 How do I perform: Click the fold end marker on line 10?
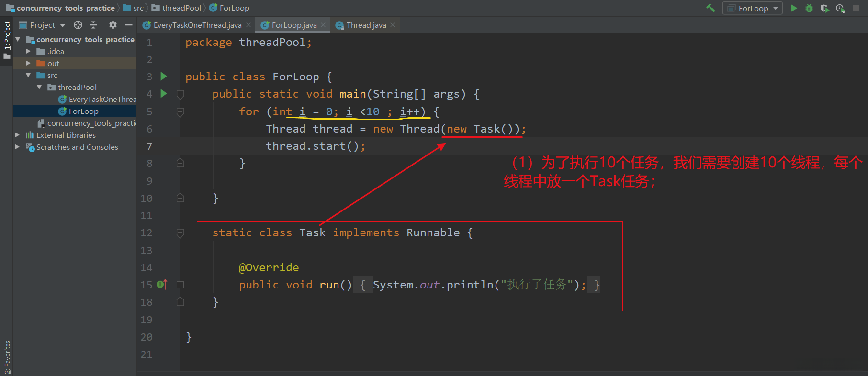pos(180,198)
